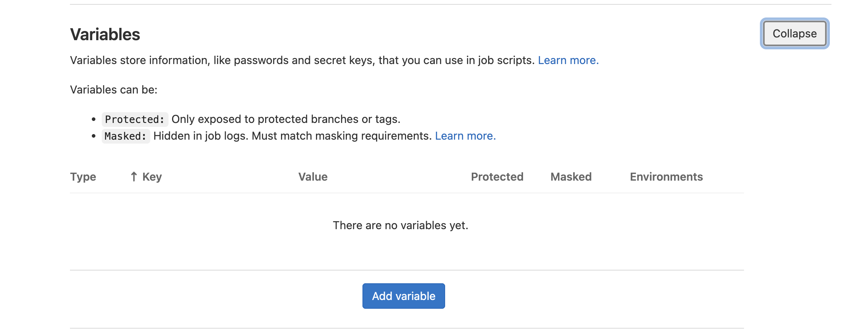
Task: Click 'Only exposed to protected branches' text
Action: pos(285,119)
